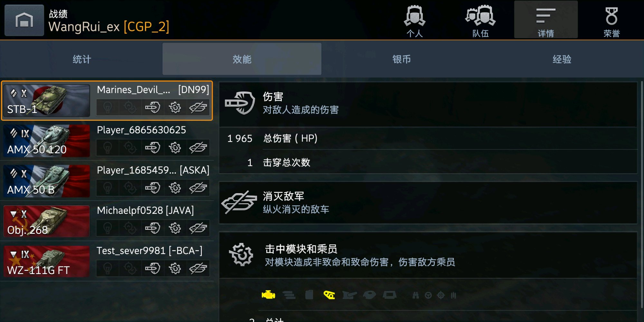Open the 消灭敌军 destroyed enemies section
Image resolution: width=644 pixels, height=322 pixels.
(x=428, y=203)
